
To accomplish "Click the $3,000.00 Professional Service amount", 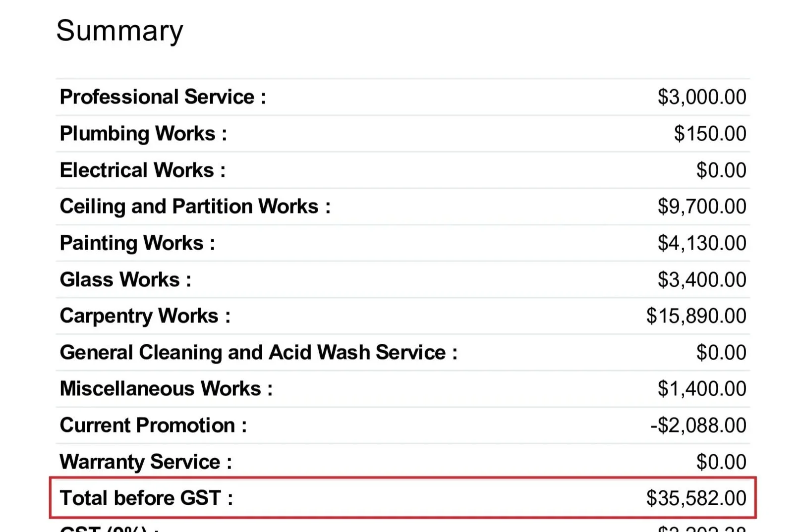I will 701,97.
